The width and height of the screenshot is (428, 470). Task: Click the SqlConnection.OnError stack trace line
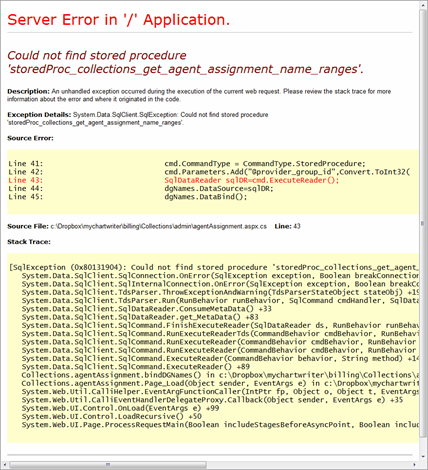coord(220,276)
